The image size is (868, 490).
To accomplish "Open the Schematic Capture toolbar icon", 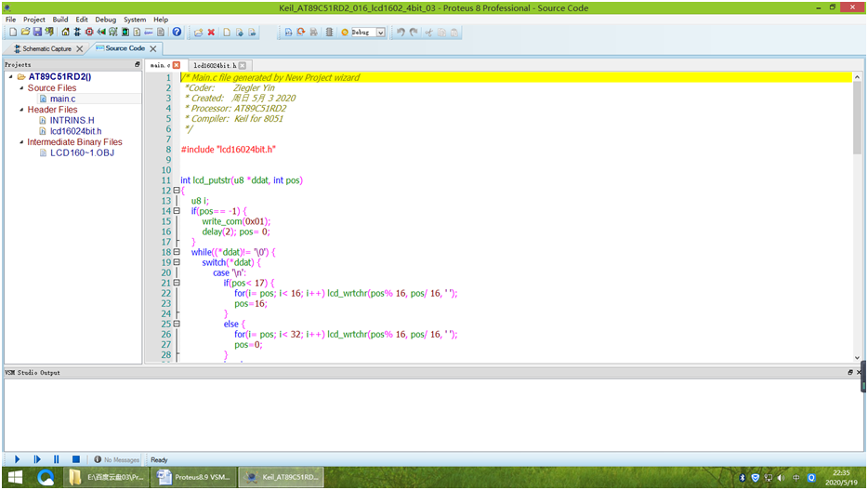I will click(x=77, y=33).
